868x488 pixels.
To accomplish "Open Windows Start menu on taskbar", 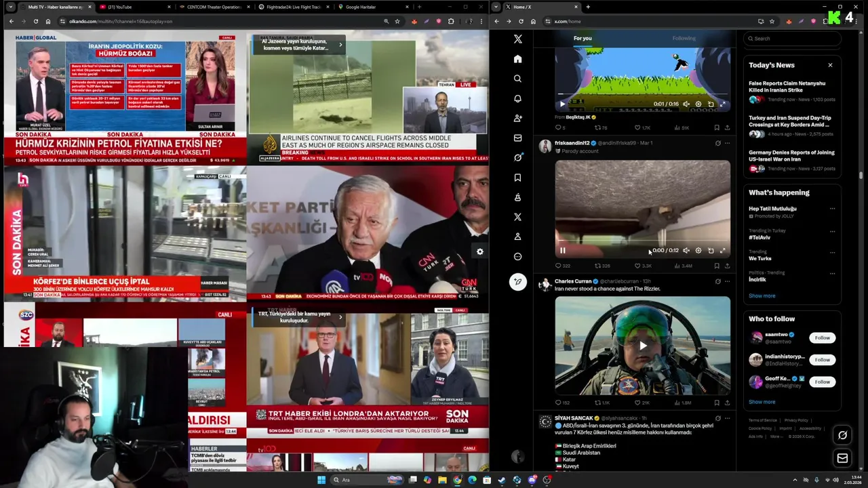I will 321,480.
